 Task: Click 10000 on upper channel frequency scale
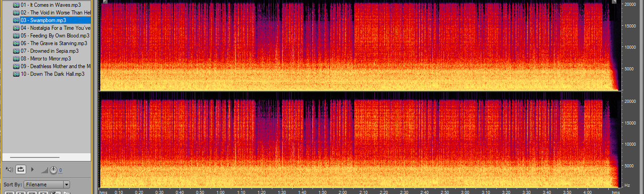pyautogui.click(x=630, y=47)
